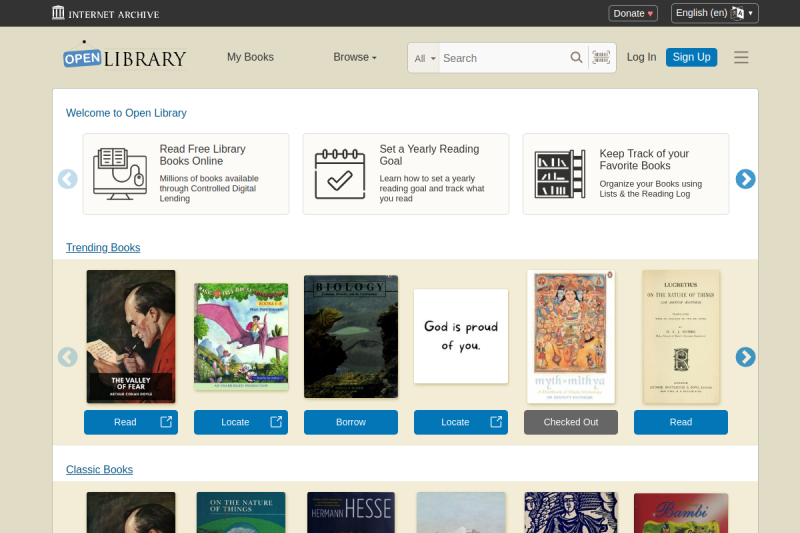
Task: Click the Internet Archive pillar logo icon
Action: click(58, 13)
